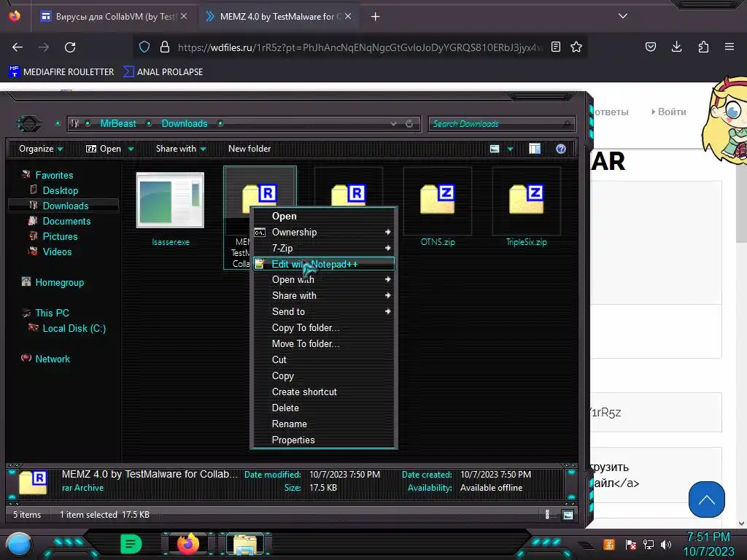Toggle reader view icon
This screenshot has height=560, width=747.
coord(555,47)
